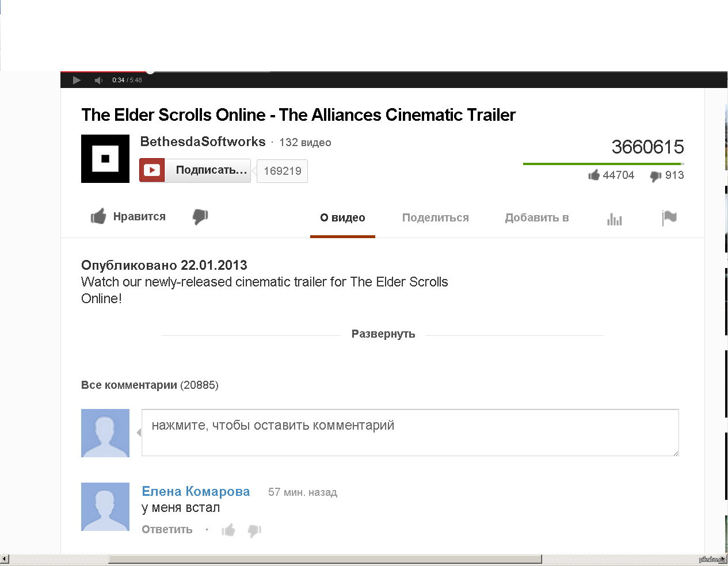Open video statistics bar-chart icon

615,219
